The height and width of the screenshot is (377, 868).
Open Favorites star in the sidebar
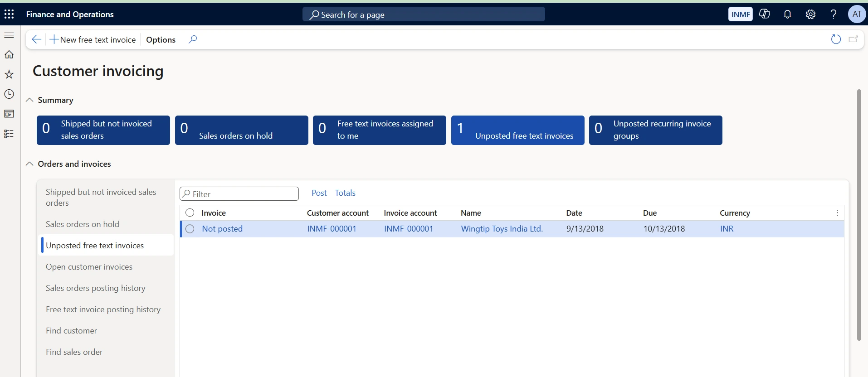9,74
